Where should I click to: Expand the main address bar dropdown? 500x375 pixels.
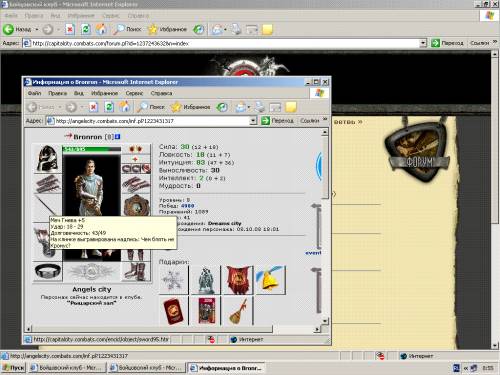click(423, 43)
